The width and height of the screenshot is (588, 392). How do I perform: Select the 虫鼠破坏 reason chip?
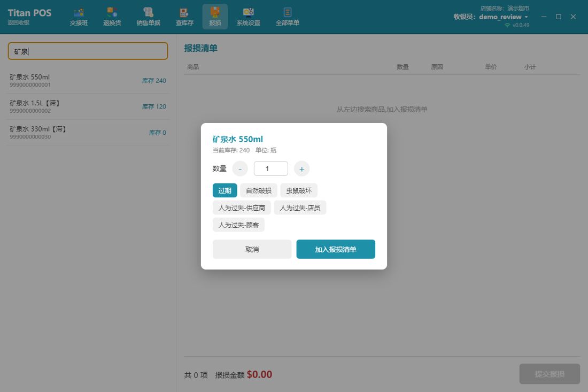(299, 190)
